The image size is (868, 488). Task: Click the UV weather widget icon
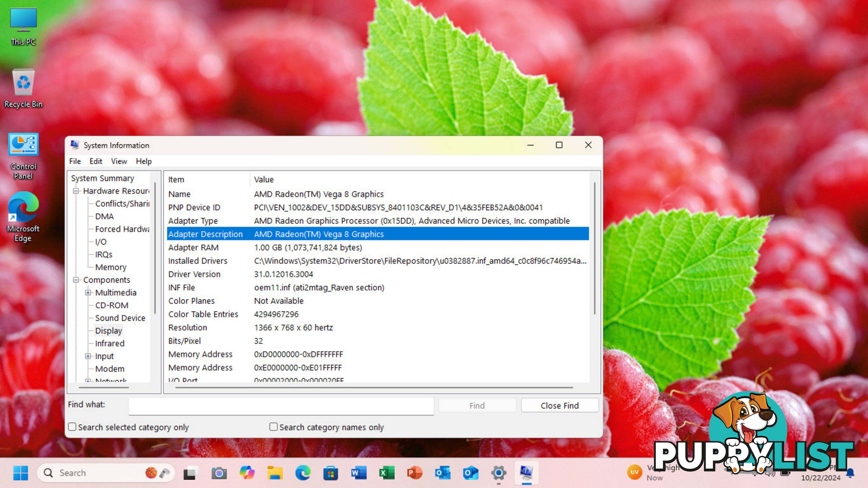[x=634, y=472]
